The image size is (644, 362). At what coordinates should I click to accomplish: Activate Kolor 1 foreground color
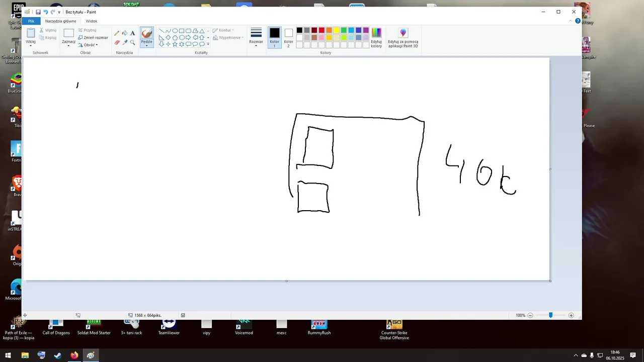coord(274,37)
